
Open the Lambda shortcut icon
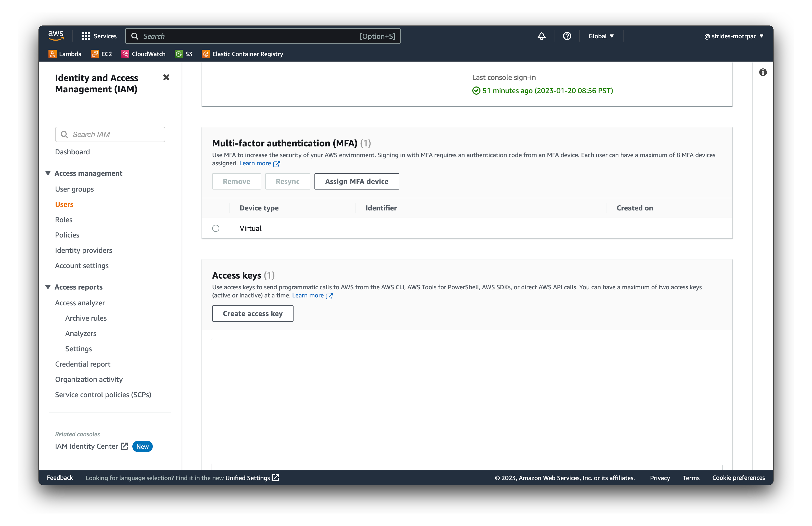point(52,54)
